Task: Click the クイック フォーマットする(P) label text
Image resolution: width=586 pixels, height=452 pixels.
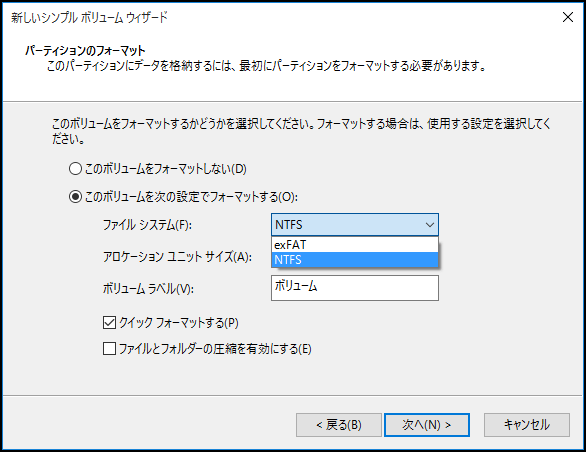Action: 179,323
